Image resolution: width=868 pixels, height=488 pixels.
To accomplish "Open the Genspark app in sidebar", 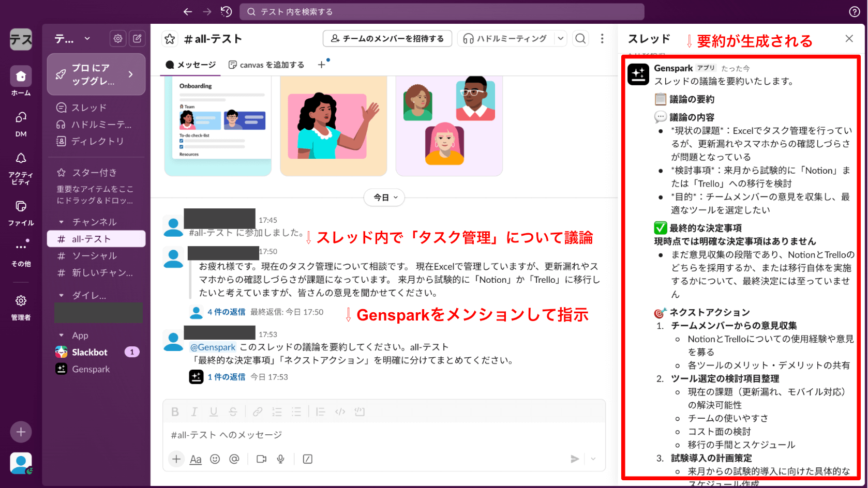I will pos(91,369).
